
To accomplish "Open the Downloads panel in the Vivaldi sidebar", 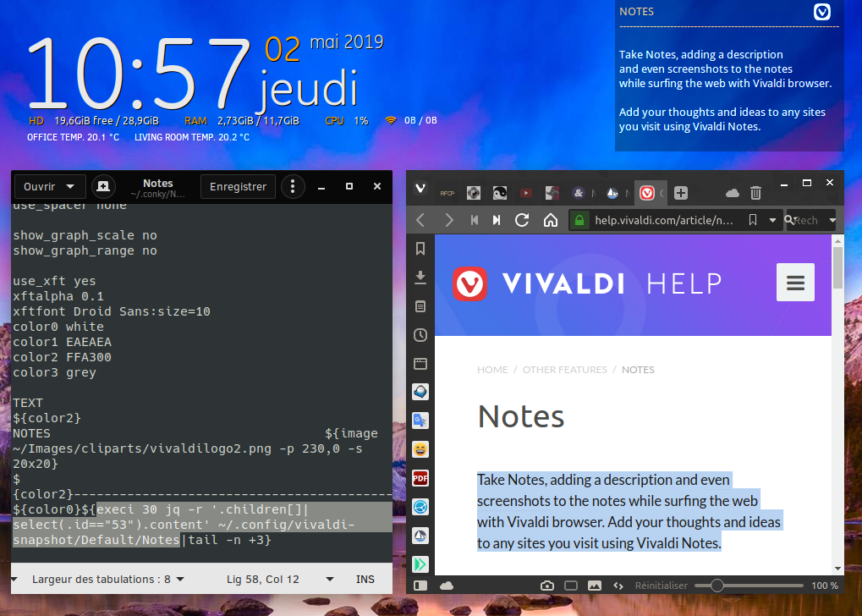I will 420,278.
